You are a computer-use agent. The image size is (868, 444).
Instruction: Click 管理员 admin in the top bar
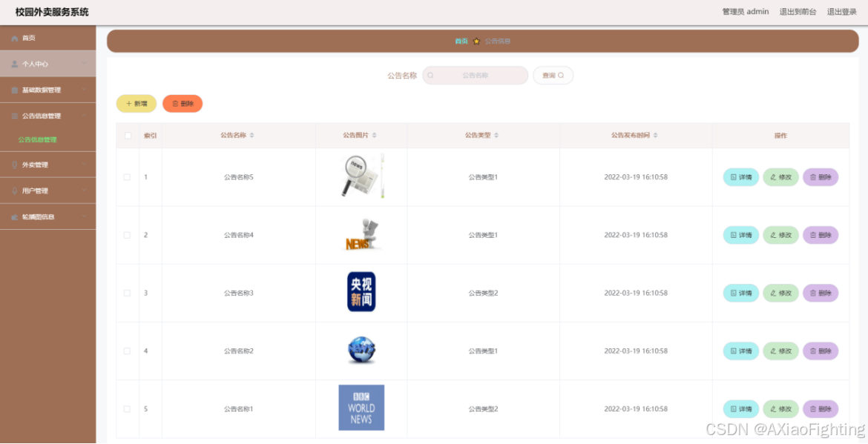click(x=745, y=12)
